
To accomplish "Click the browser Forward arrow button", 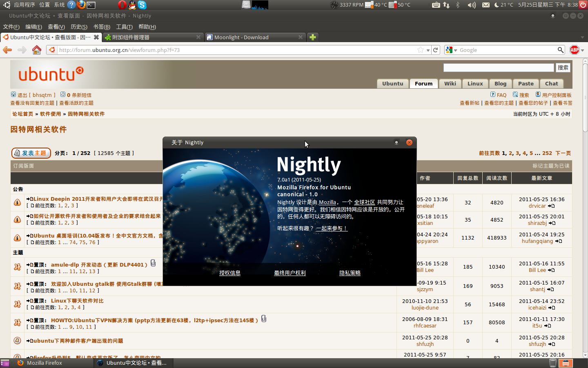I will click(22, 50).
